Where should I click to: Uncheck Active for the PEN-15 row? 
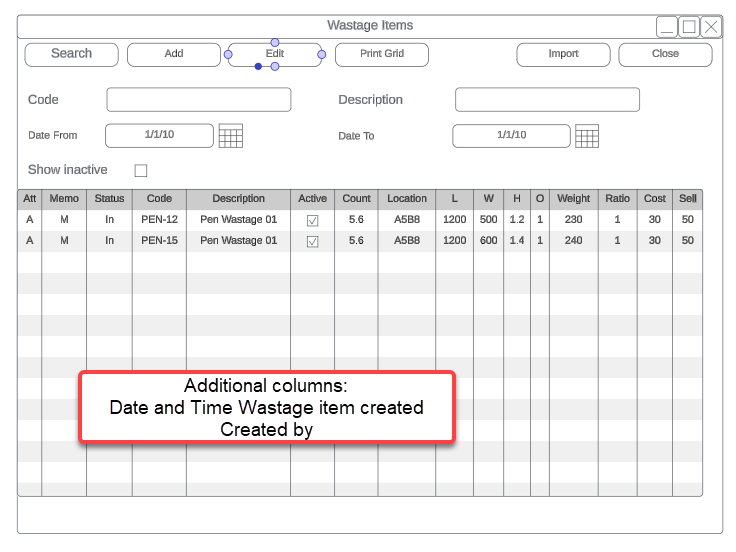312,241
